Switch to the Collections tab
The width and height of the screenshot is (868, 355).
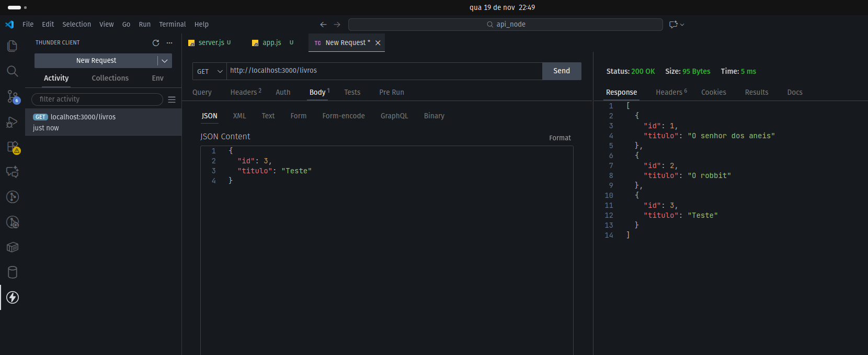(x=110, y=78)
